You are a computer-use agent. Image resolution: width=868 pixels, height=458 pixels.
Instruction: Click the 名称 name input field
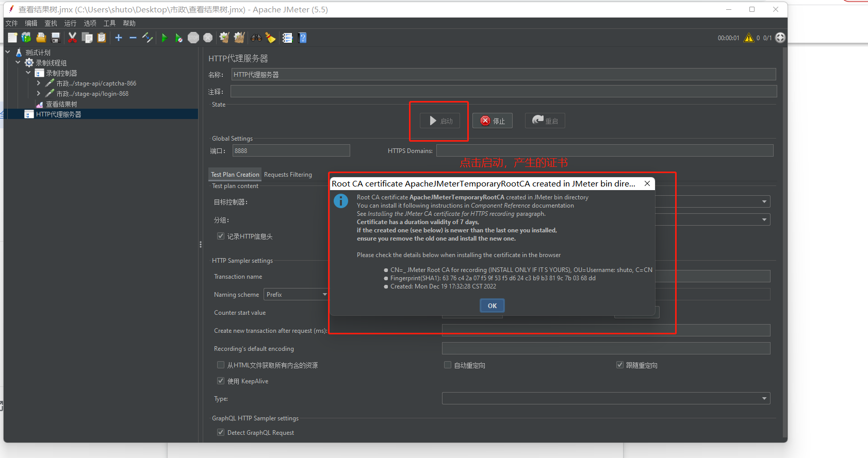click(503, 74)
